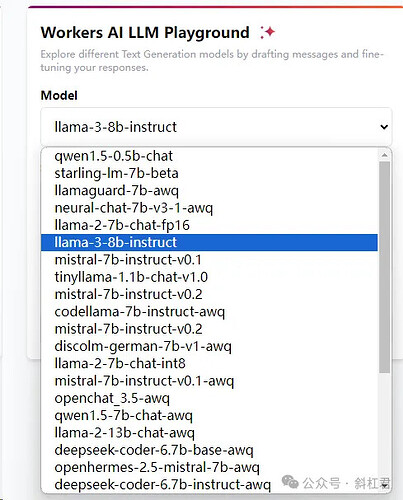This screenshot has height=500, width=403.
Task: Choose llama-2-7b-chat-fp16 from the list
Action: tap(210, 225)
